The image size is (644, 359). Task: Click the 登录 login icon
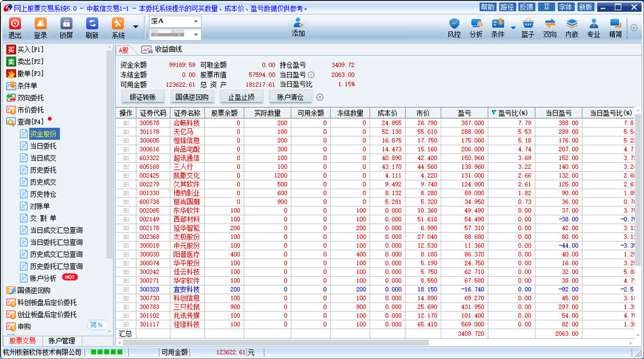40,29
